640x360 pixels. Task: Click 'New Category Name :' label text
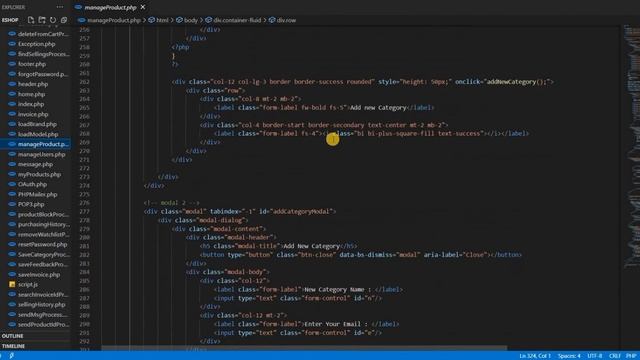point(338,289)
